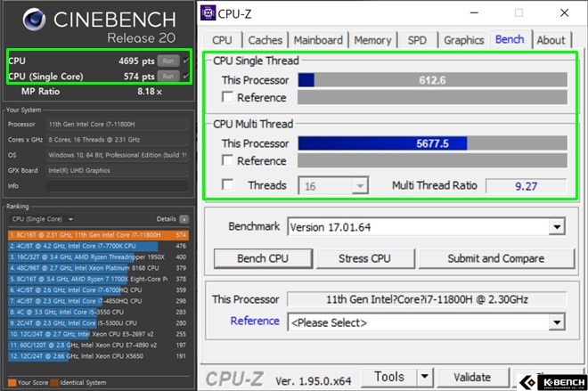Select ranking row i7-11800H with score 574
Viewport: 588px width, 391px height.
click(98, 235)
